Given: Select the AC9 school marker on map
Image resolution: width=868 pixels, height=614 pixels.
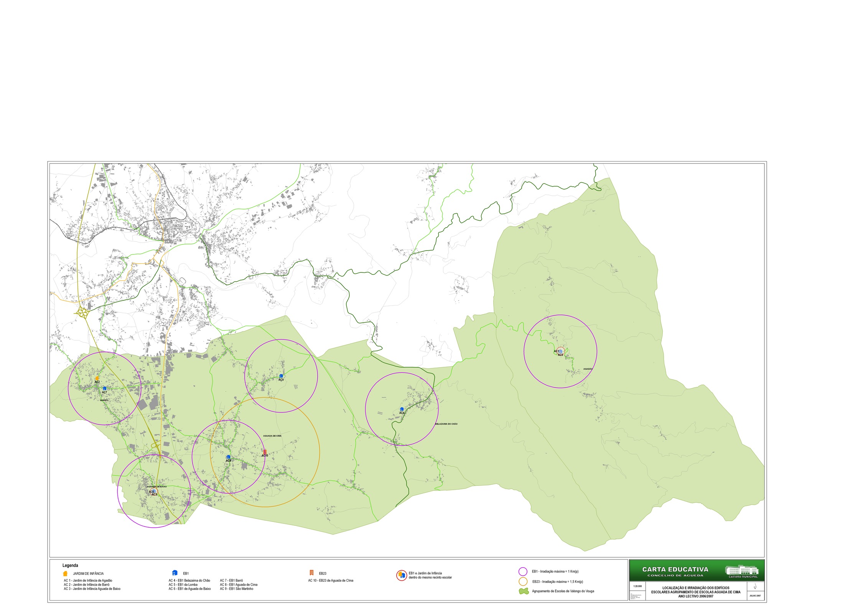Looking at the screenshot, I should tap(281, 376).
